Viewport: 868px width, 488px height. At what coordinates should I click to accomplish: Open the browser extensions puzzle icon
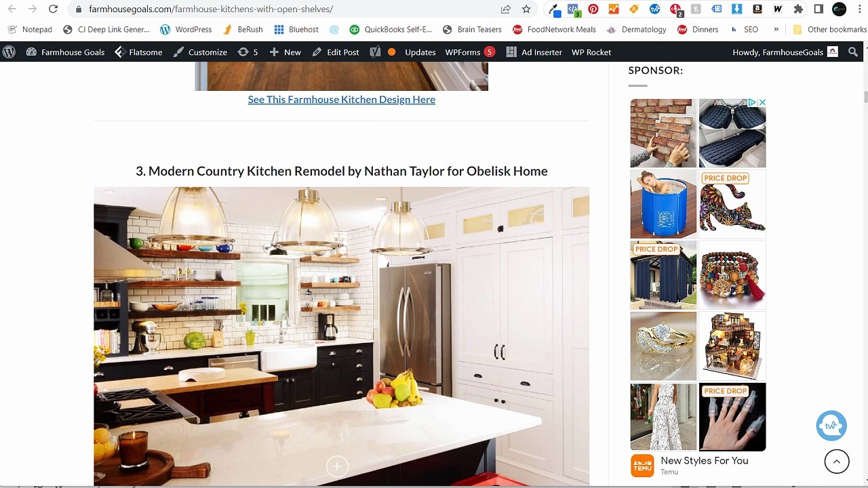point(798,9)
